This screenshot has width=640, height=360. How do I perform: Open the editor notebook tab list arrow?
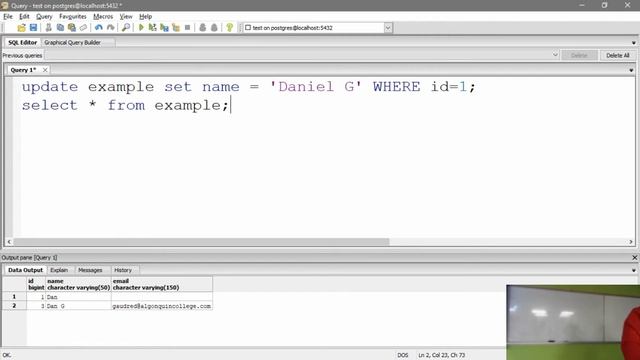pyautogui.click(x=633, y=43)
